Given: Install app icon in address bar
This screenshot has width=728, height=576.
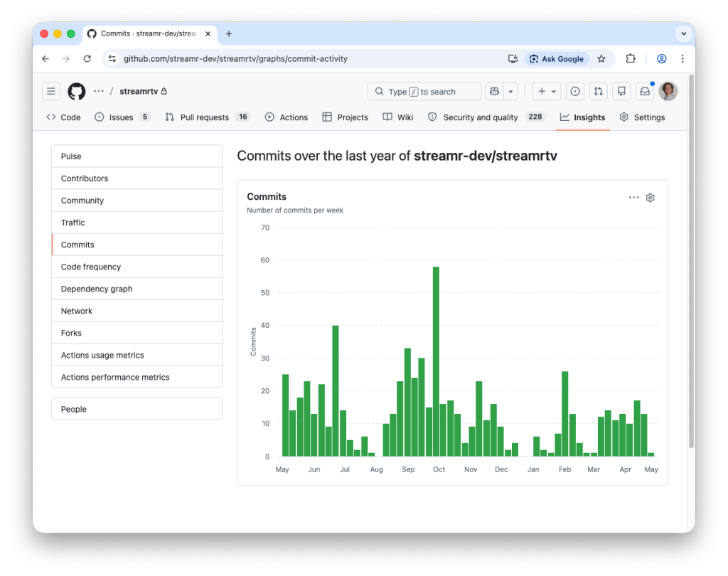Looking at the screenshot, I should pos(513,58).
